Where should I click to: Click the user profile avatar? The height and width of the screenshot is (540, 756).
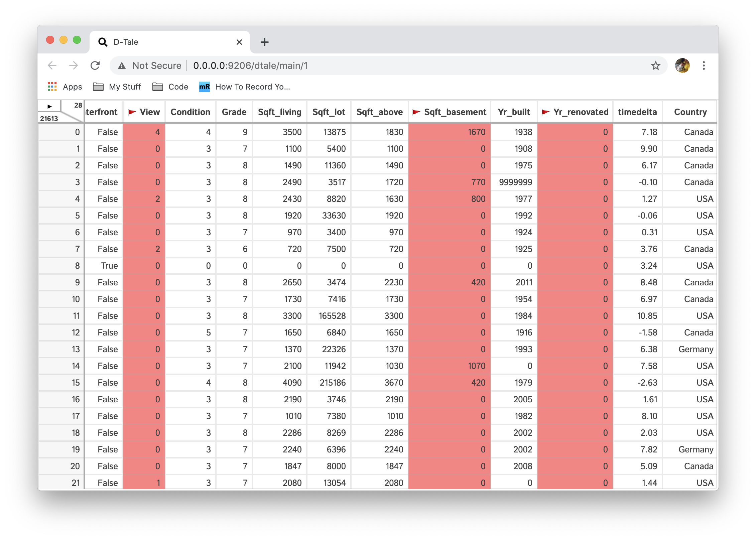(682, 65)
